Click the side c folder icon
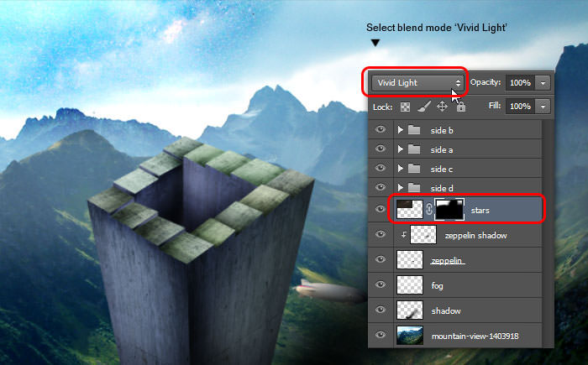 pyautogui.click(x=414, y=169)
